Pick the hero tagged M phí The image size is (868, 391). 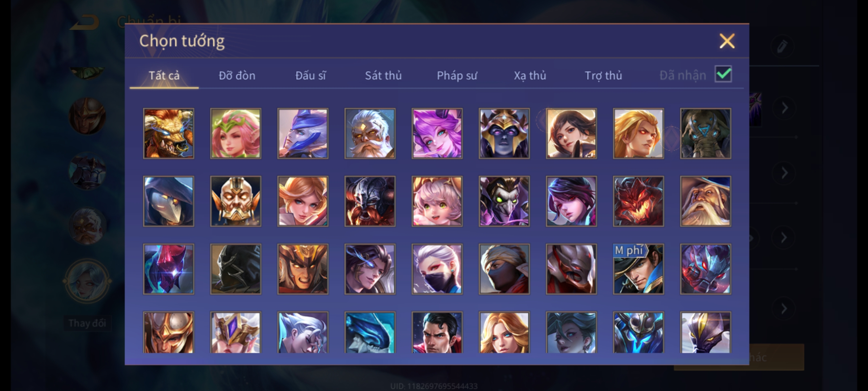638,269
